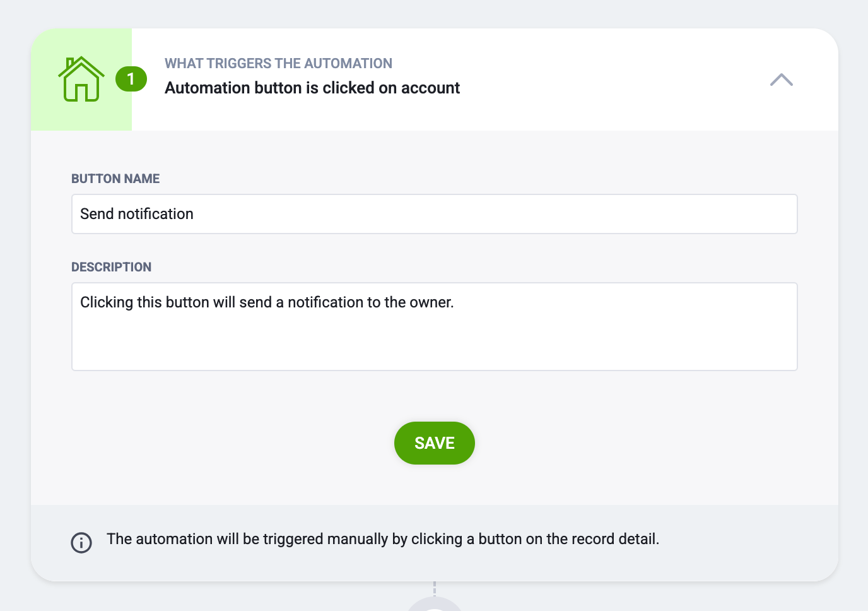Image resolution: width=868 pixels, height=611 pixels.
Task: Click the "What triggers the automation" heading
Action: 278,63
